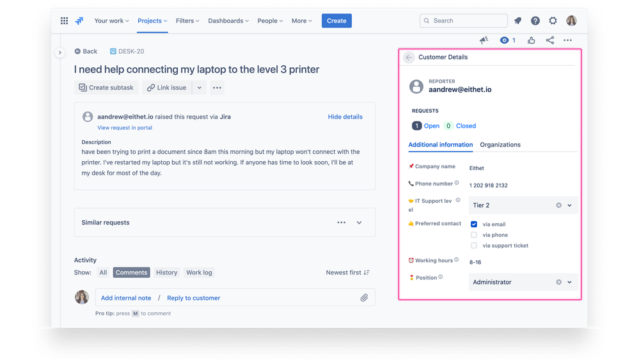
Task: Open the Projects dropdown menu
Action: [152, 20]
